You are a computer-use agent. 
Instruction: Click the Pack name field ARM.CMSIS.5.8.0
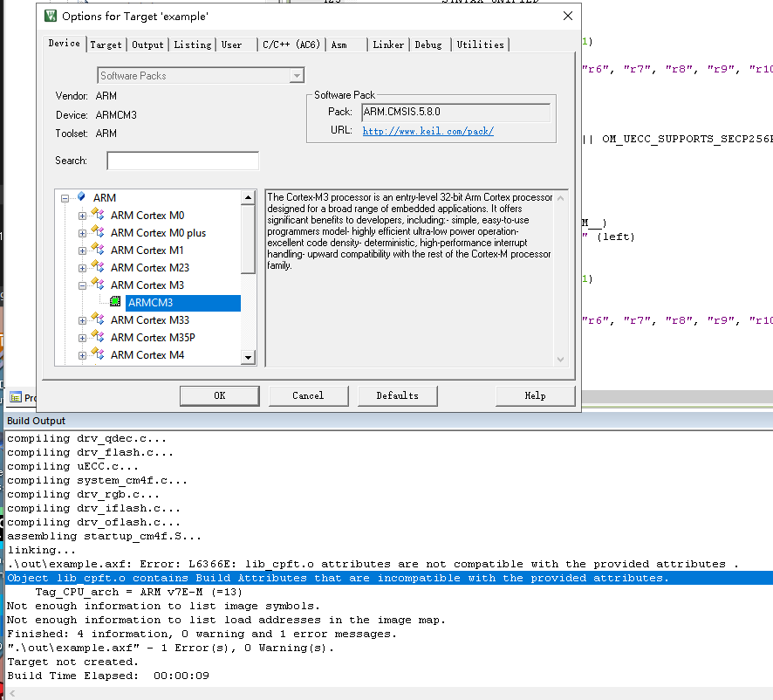click(456, 112)
